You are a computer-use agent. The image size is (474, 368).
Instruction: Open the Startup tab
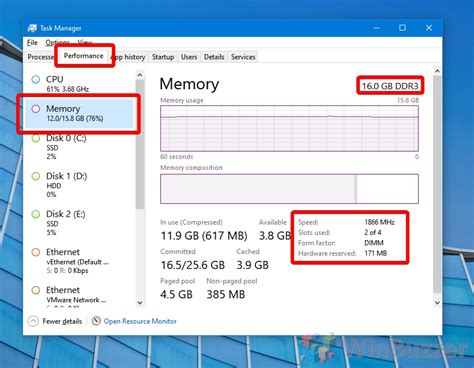pyautogui.click(x=163, y=57)
